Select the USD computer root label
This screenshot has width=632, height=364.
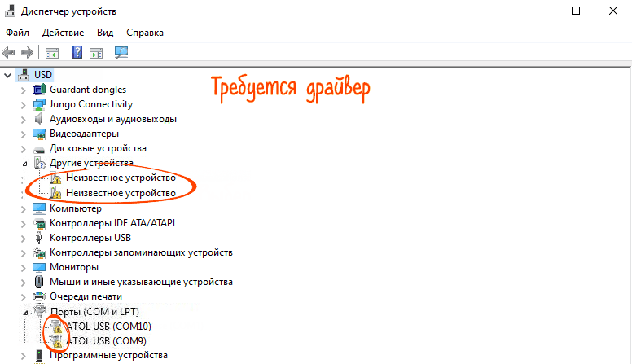43,75
